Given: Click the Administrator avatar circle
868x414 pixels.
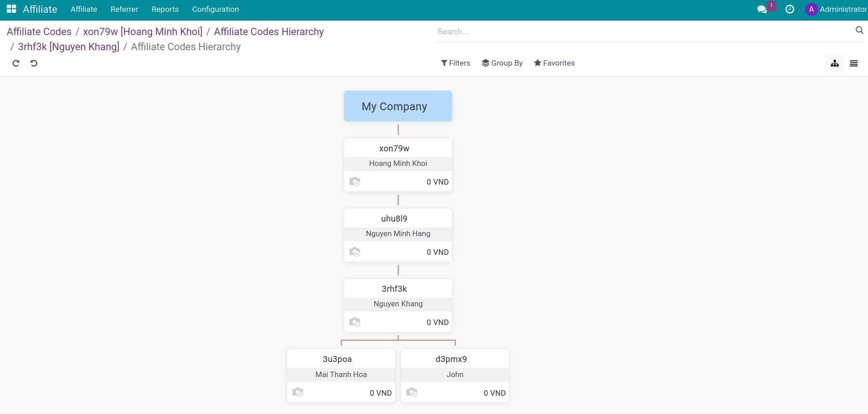Looking at the screenshot, I should tap(811, 9).
